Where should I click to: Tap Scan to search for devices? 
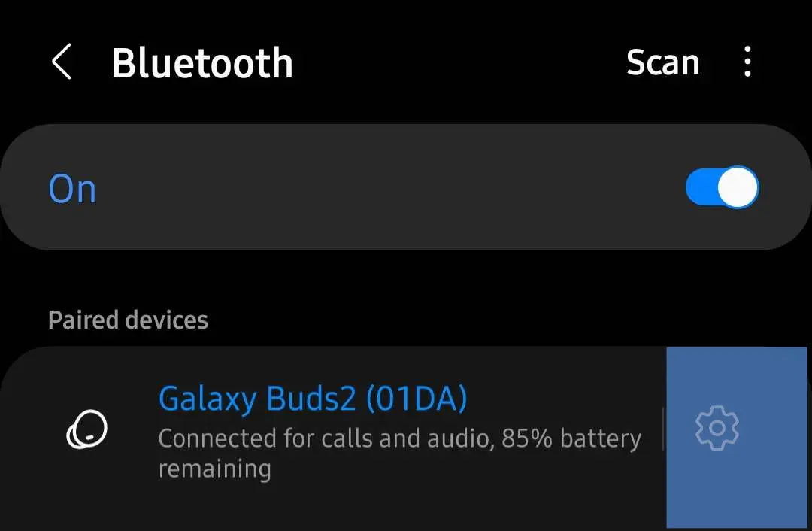(662, 63)
